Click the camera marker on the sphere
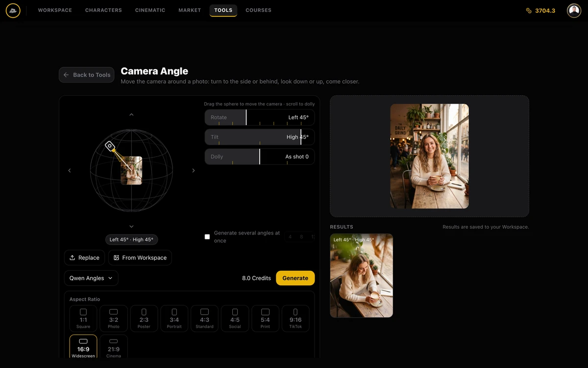The height and width of the screenshot is (368, 588). point(110,146)
